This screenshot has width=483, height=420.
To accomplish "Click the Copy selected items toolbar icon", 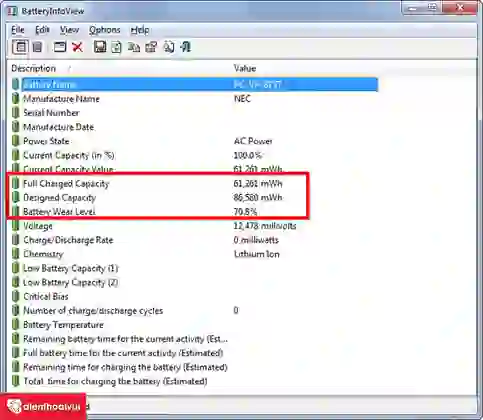I will coord(134,47).
